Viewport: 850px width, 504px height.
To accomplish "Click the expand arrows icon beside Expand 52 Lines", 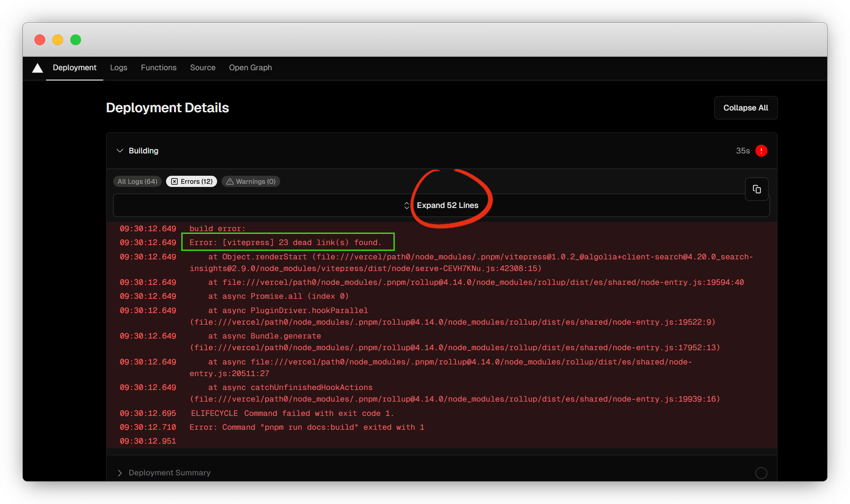I will pos(406,205).
